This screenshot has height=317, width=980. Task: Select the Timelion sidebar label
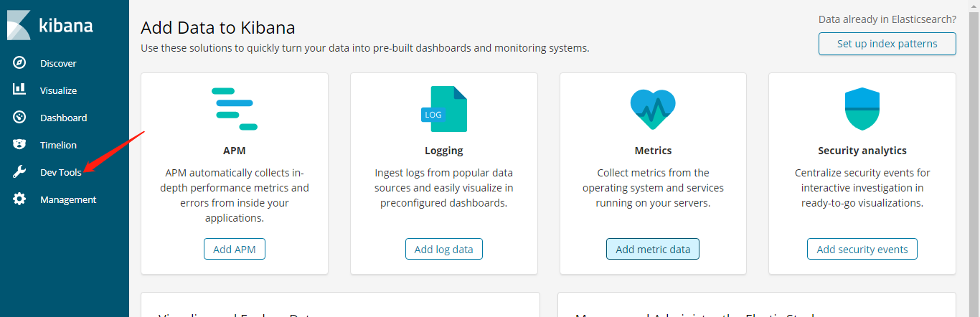[58, 145]
